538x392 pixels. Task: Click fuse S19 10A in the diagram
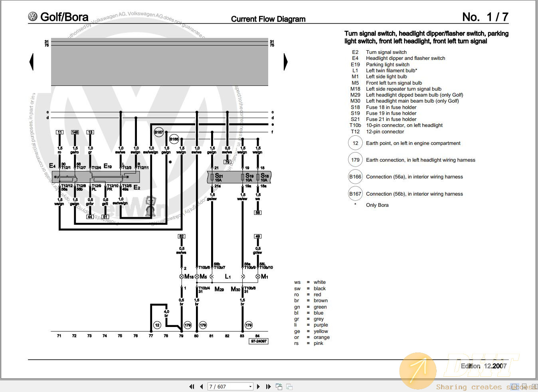coord(247,177)
